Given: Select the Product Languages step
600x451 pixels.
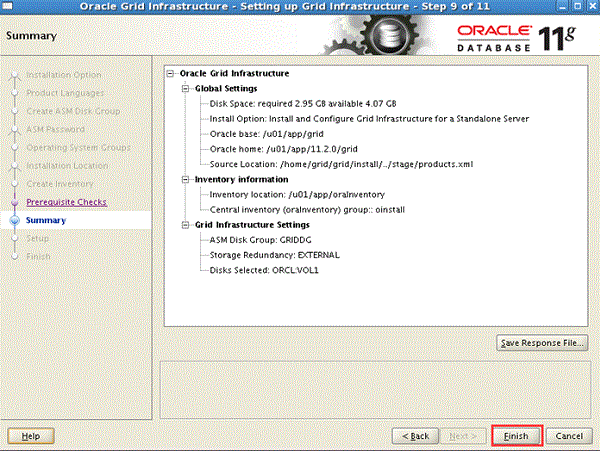Looking at the screenshot, I should tap(65, 93).
